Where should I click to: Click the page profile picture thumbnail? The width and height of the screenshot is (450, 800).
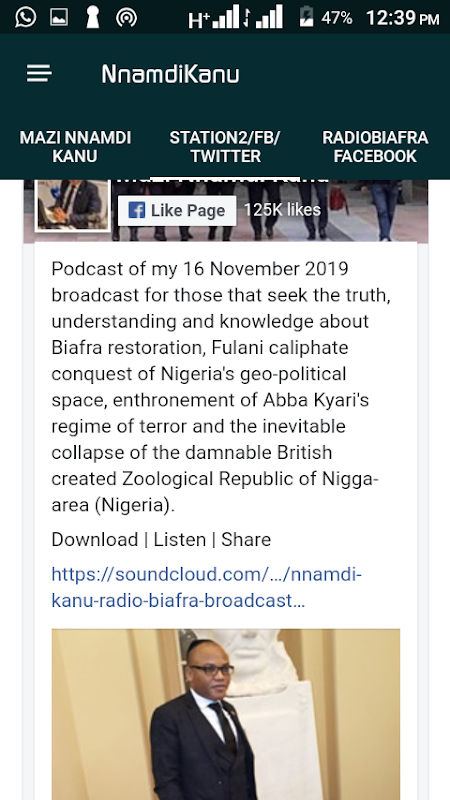pyautogui.click(x=72, y=205)
